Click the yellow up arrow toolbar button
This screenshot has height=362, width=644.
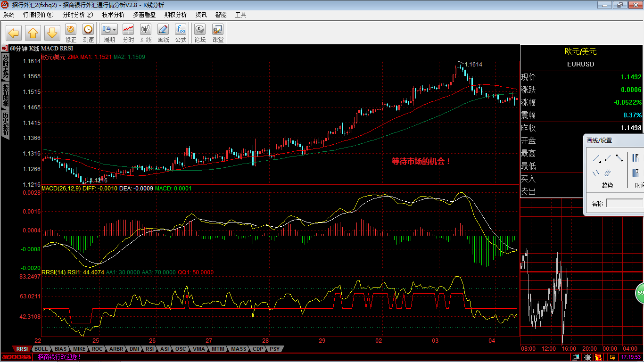[33, 33]
